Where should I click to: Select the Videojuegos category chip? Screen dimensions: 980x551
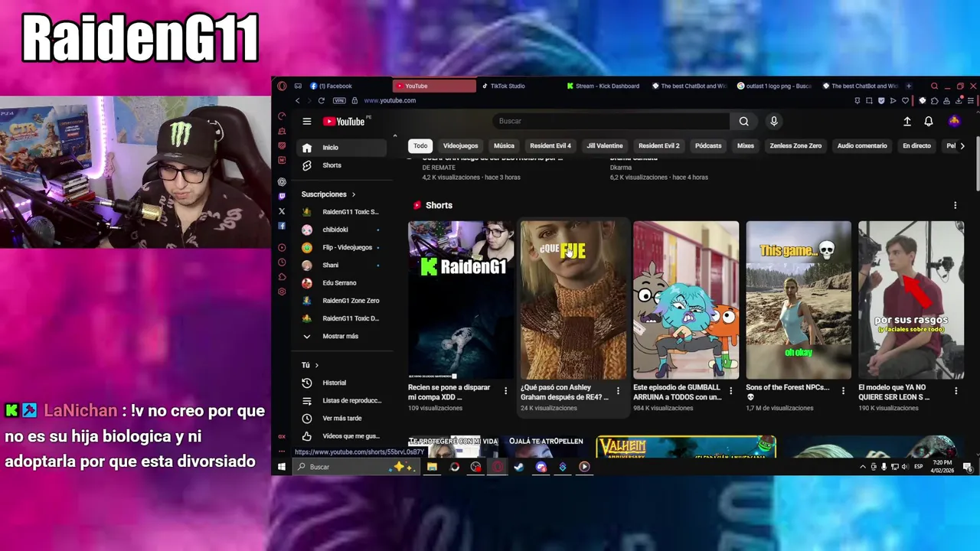[460, 145]
